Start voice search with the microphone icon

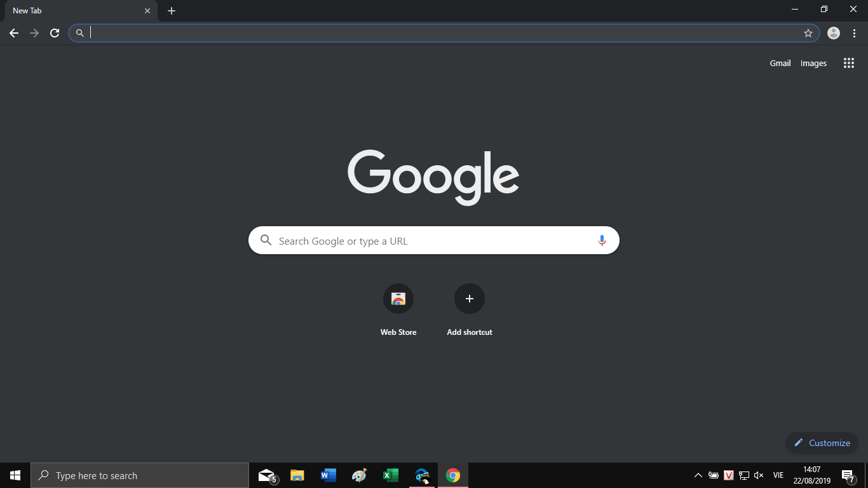click(x=602, y=241)
